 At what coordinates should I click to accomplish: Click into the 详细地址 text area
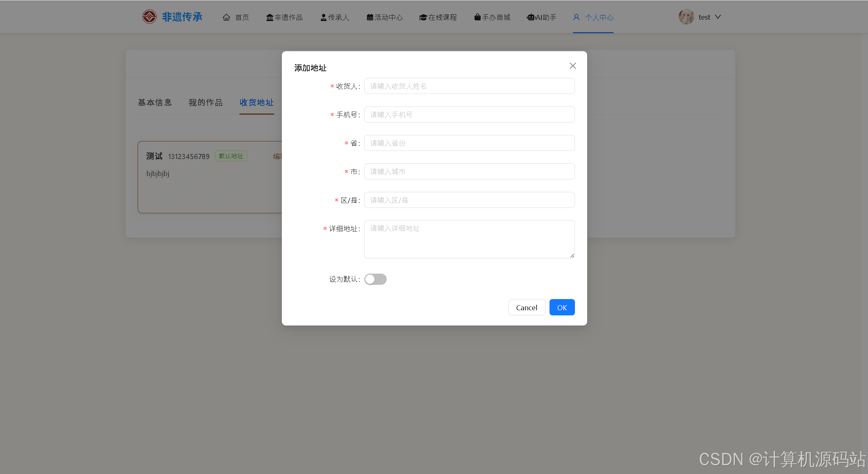pyautogui.click(x=469, y=239)
